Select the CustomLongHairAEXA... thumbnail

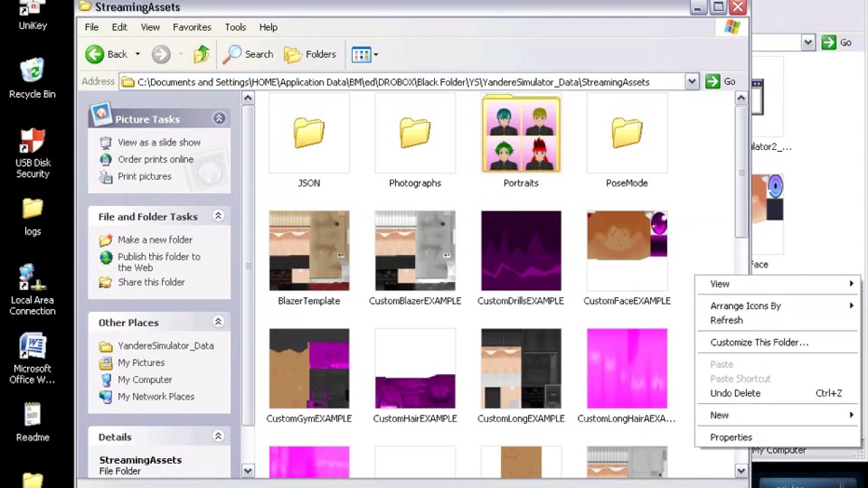click(627, 369)
